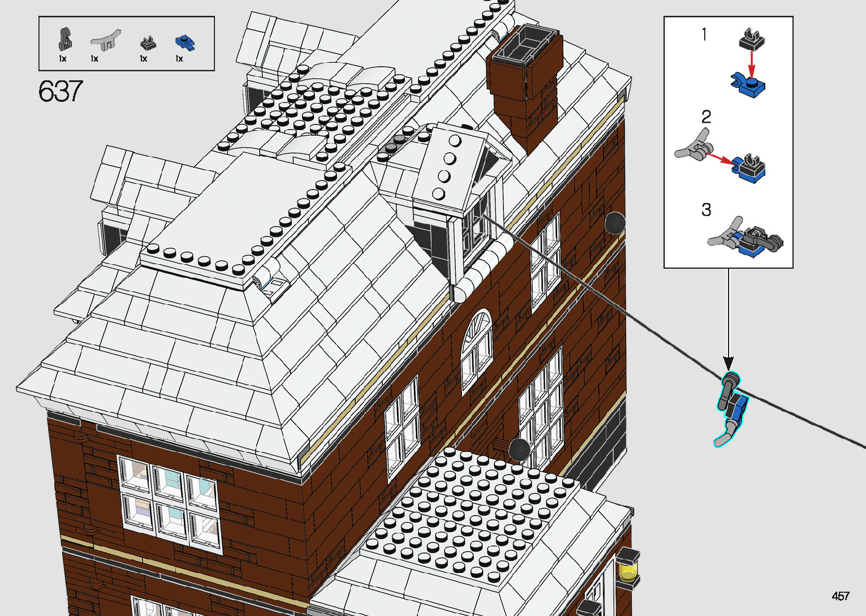The image size is (866, 616).
Task: Click the red arrow in sub-step 1
Action: [x=751, y=63]
